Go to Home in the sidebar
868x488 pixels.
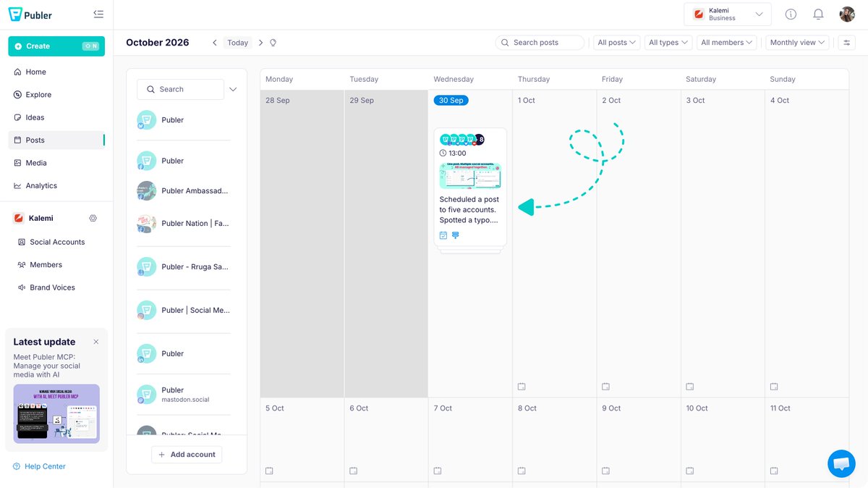click(56, 72)
